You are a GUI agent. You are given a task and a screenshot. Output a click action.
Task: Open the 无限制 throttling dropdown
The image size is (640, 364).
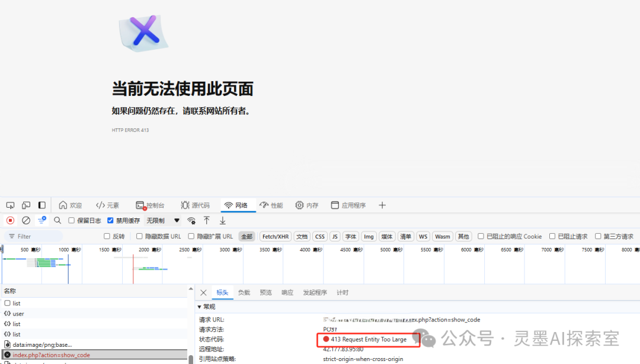click(x=163, y=221)
